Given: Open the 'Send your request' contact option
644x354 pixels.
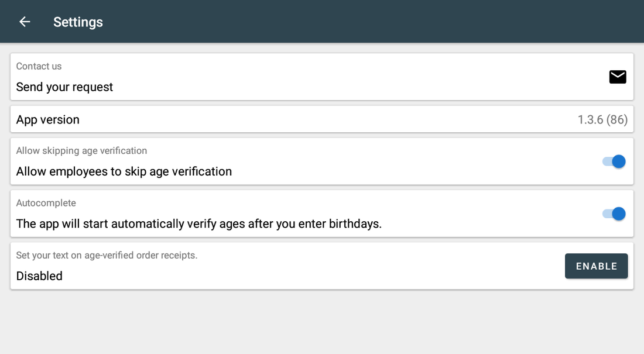Looking at the screenshot, I should coord(64,87).
